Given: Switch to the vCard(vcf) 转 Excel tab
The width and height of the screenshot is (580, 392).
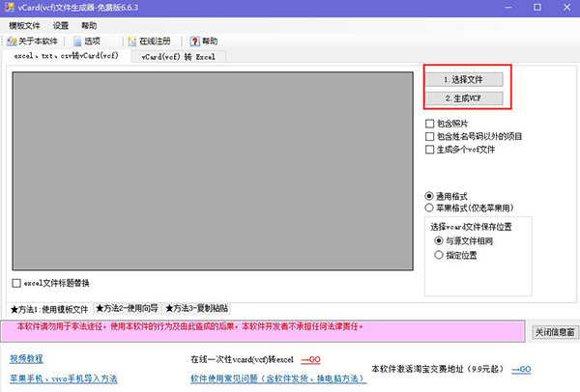Looking at the screenshot, I should click(178, 57).
